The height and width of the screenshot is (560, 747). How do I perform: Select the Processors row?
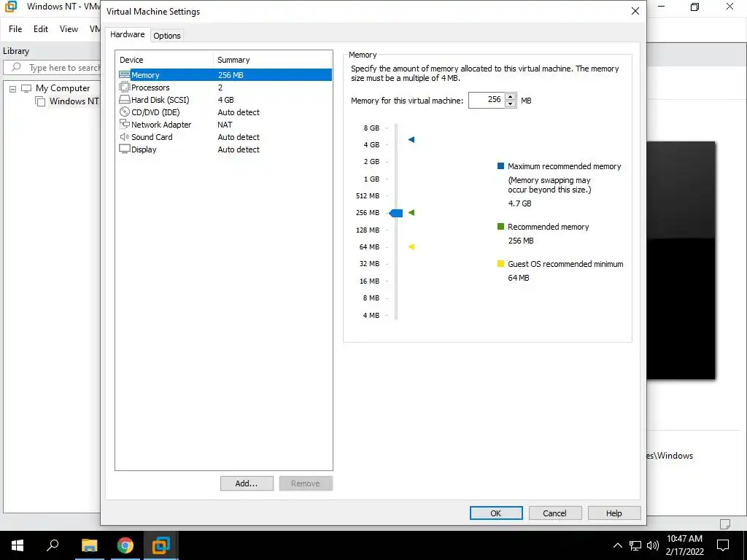(x=225, y=87)
